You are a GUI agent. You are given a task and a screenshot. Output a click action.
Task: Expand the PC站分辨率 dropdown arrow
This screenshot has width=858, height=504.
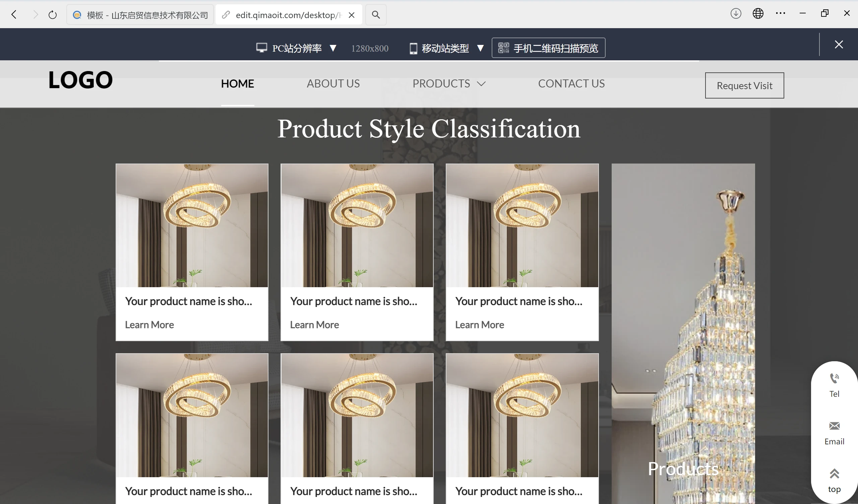click(x=333, y=48)
